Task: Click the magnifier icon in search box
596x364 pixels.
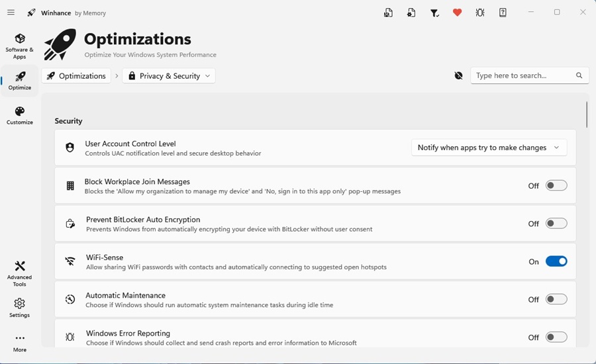Action: coord(579,75)
